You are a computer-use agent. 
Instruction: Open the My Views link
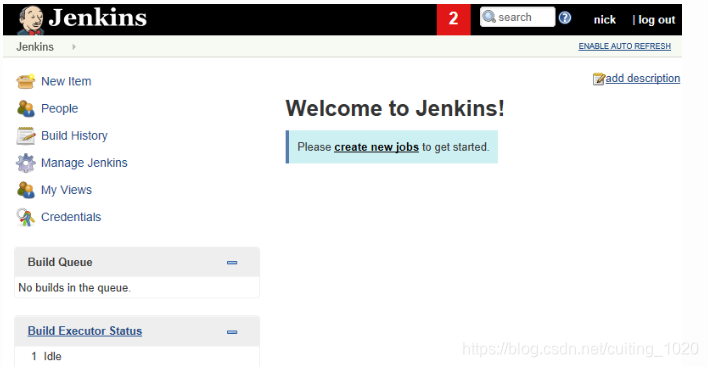66,190
